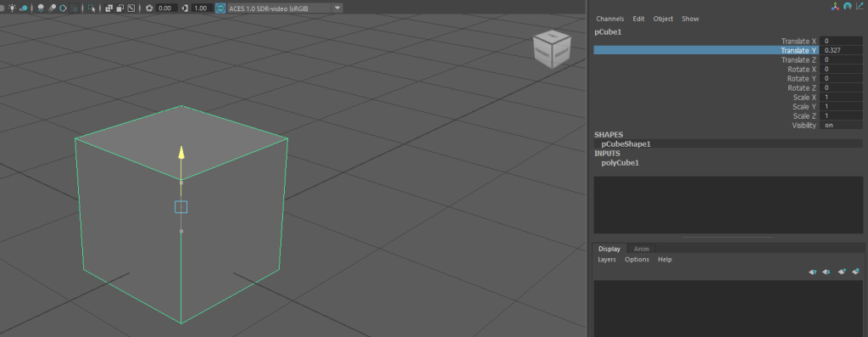Viewport: 868px width, 337px height.
Task: Expand the polyCube1 input node
Action: pyautogui.click(x=620, y=163)
